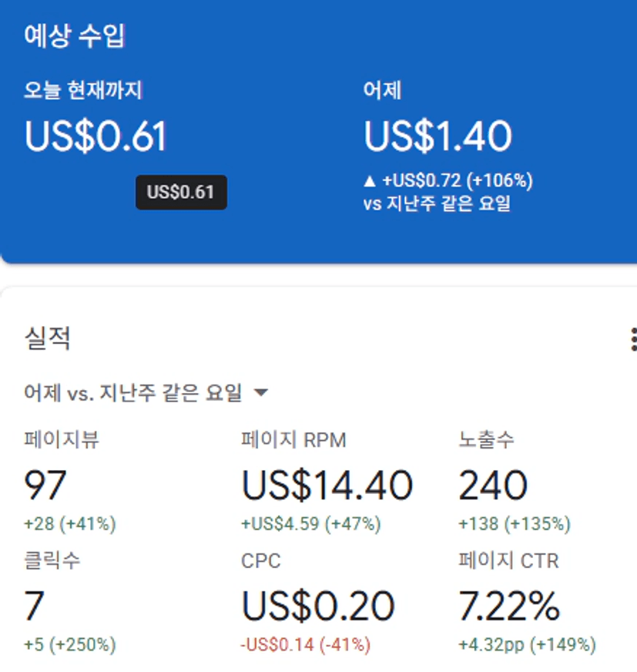
Task: Click the 노출수 value 240
Action: click(493, 486)
